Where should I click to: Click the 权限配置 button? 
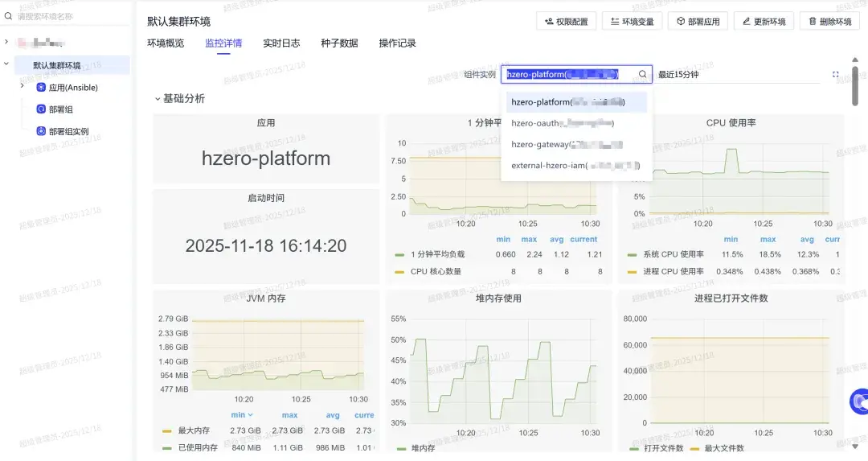(x=567, y=21)
